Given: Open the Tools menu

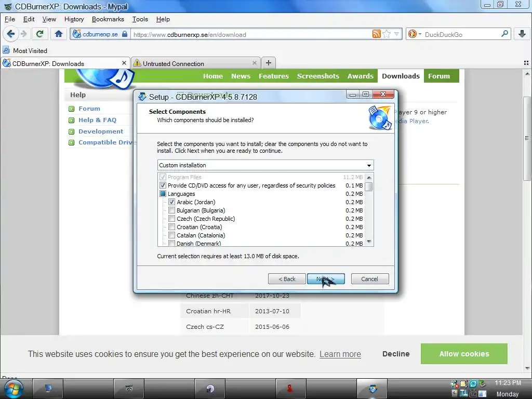Looking at the screenshot, I should pyautogui.click(x=140, y=19).
